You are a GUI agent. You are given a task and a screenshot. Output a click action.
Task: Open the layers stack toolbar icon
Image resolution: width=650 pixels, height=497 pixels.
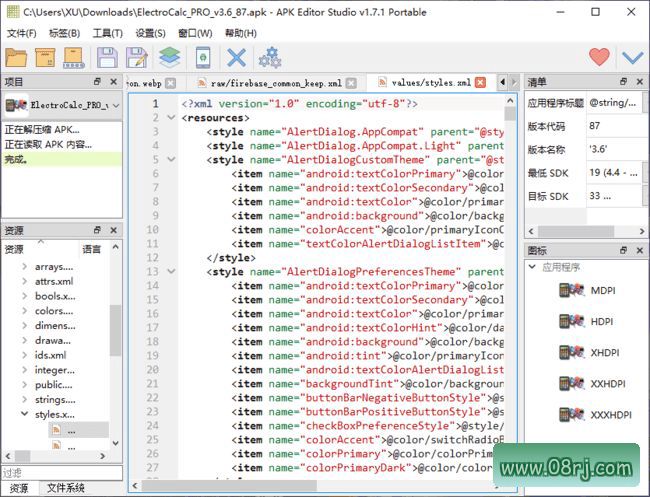pos(170,58)
